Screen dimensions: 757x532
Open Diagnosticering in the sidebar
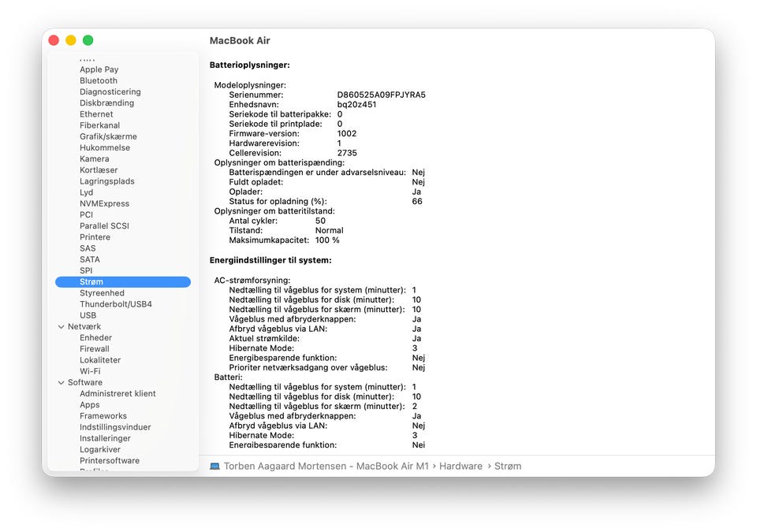point(110,91)
